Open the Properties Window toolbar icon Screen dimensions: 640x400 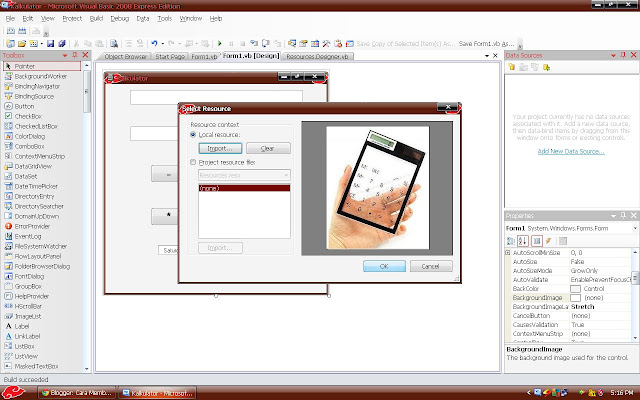point(303,43)
